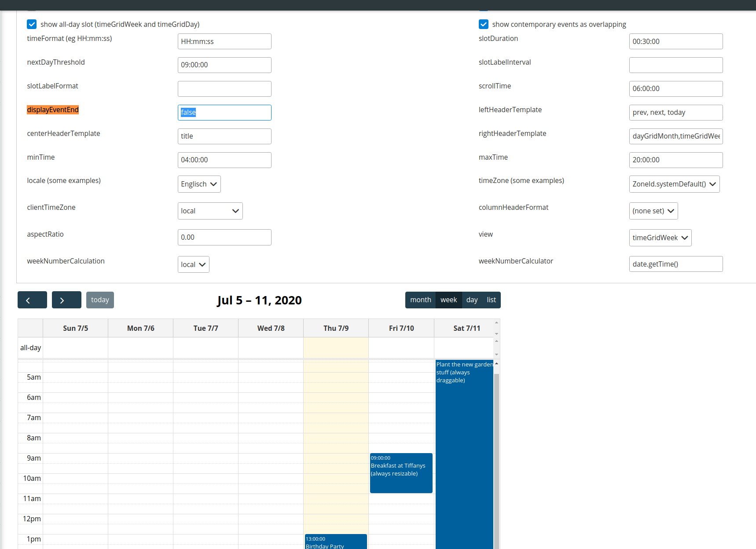Select the 'today' button
The height and width of the screenshot is (549, 756).
(x=100, y=300)
